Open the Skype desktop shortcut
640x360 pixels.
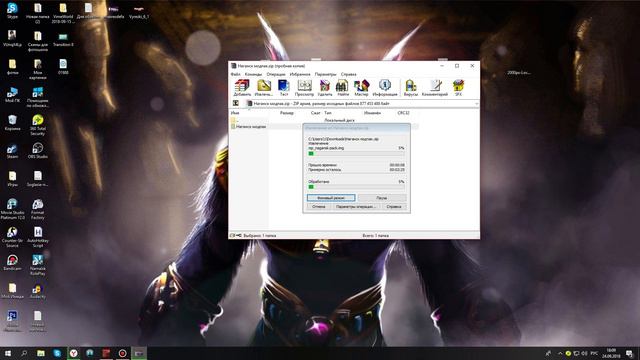[x=12, y=11]
